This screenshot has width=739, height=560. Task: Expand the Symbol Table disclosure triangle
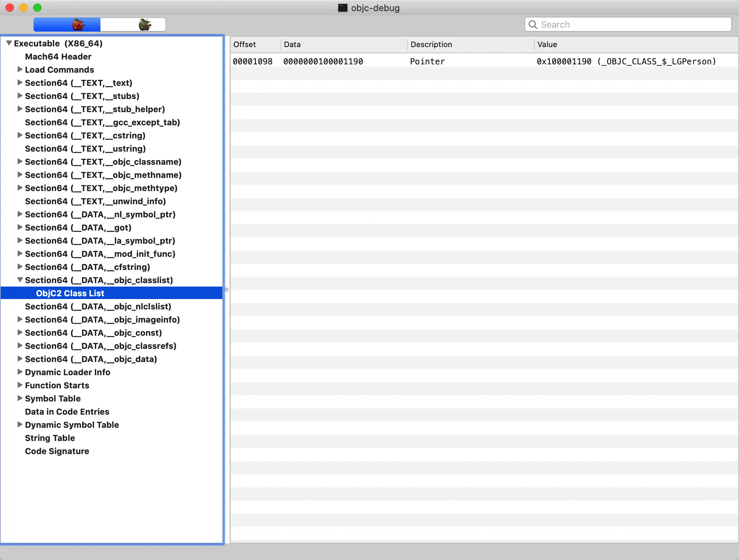coord(20,398)
